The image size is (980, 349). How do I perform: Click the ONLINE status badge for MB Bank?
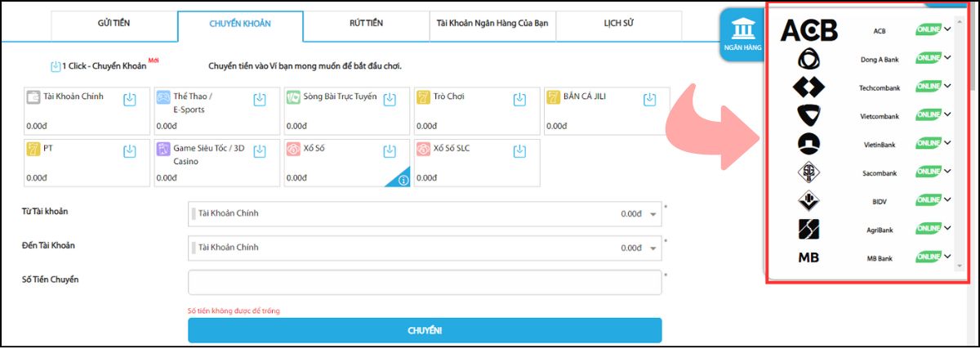(x=929, y=257)
